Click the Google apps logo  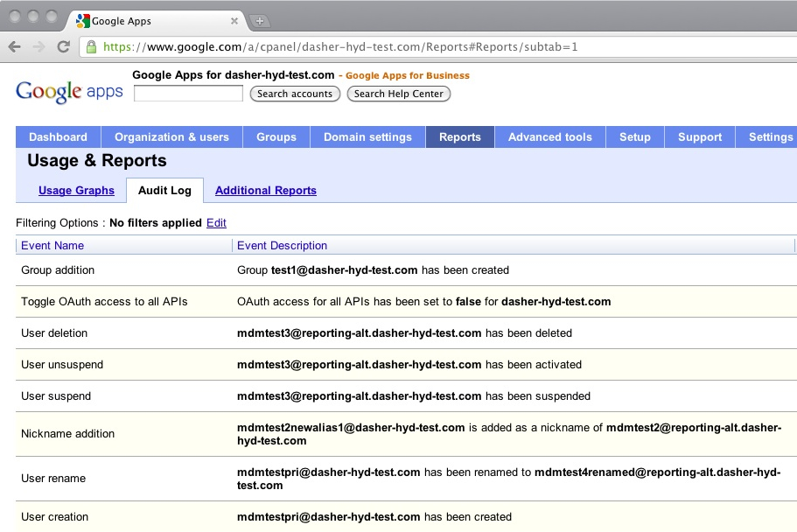69,92
